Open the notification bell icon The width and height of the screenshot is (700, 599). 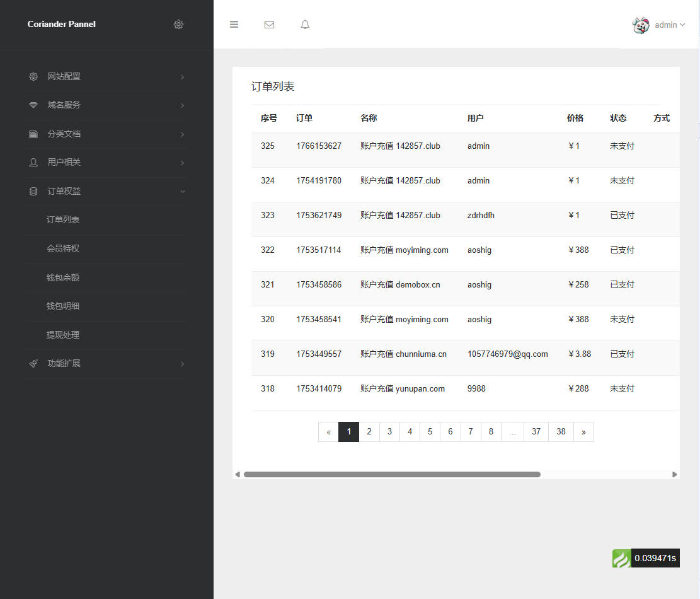[x=305, y=25]
